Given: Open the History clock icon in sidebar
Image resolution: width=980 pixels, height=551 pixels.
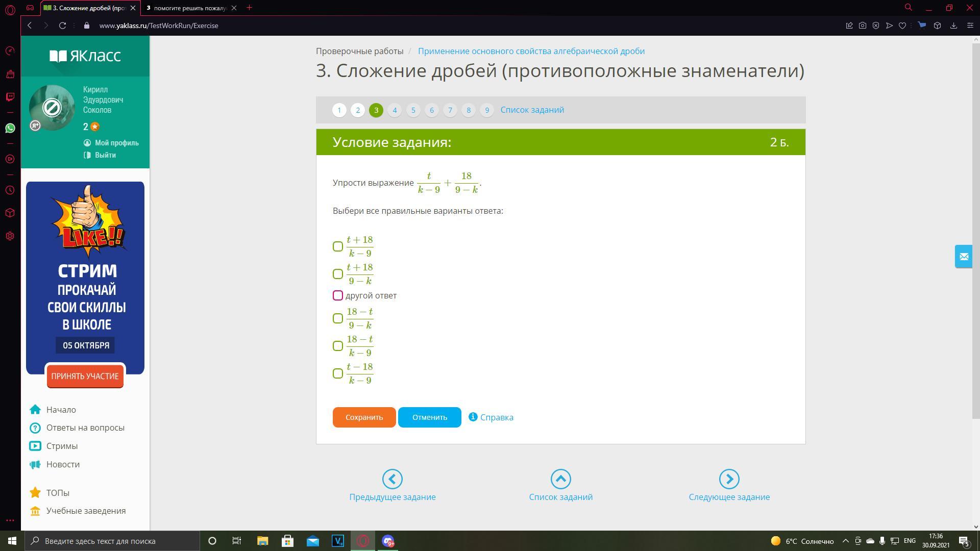Looking at the screenshot, I should point(10,190).
